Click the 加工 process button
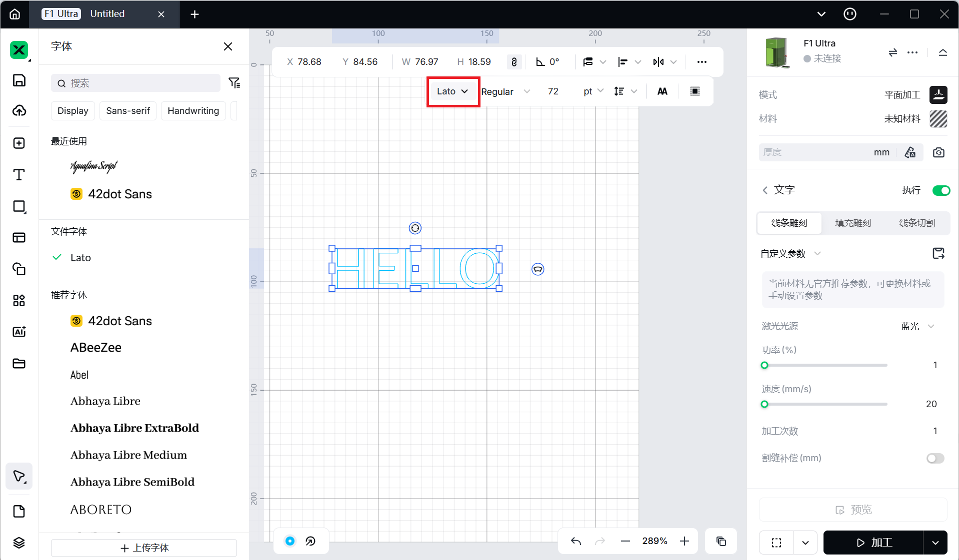Viewport: 959px width, 560px height. pos(873,543)
